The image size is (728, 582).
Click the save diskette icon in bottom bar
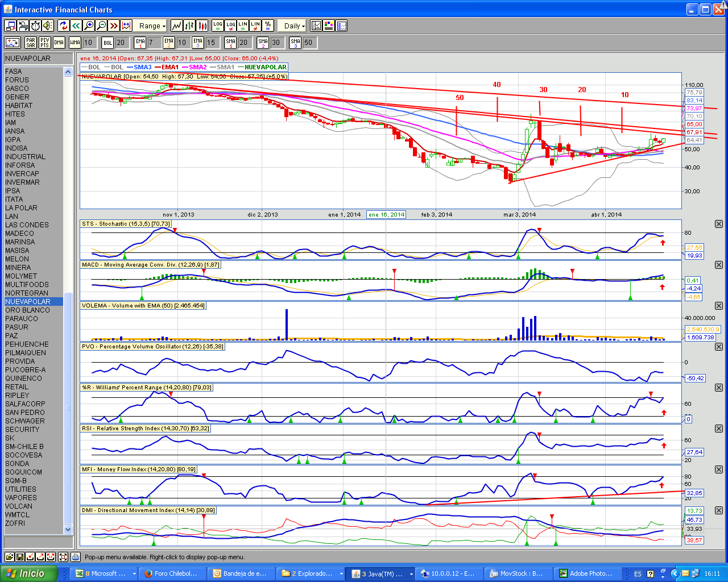click(x=20, y=557)
